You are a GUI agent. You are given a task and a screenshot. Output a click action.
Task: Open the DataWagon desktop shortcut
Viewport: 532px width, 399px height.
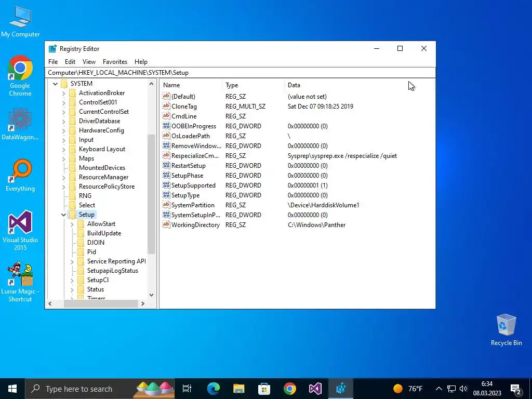pyautogui.click(x=20, y=124)
